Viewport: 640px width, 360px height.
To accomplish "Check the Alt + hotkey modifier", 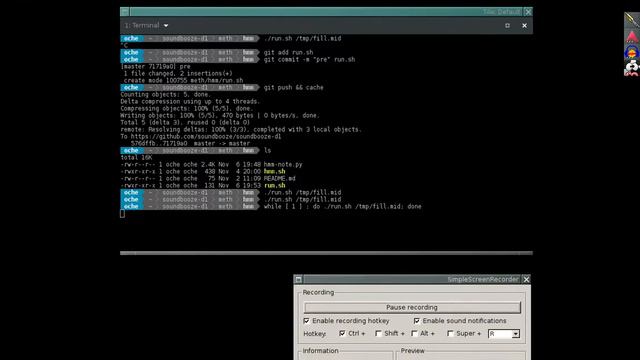I will click(x=414, y=333).
